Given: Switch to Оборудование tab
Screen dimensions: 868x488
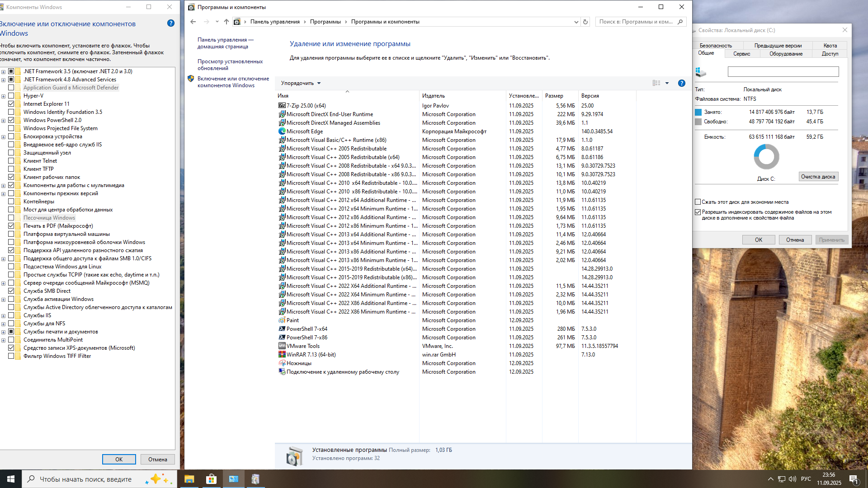Looking at the screenshot, I should (786, 54).
